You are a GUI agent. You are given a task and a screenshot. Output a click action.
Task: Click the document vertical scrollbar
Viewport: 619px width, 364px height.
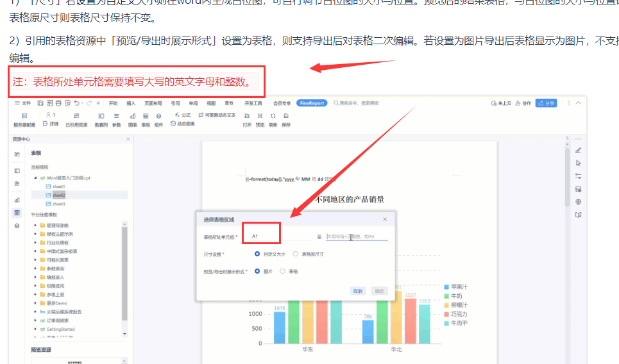click(567, 178)
